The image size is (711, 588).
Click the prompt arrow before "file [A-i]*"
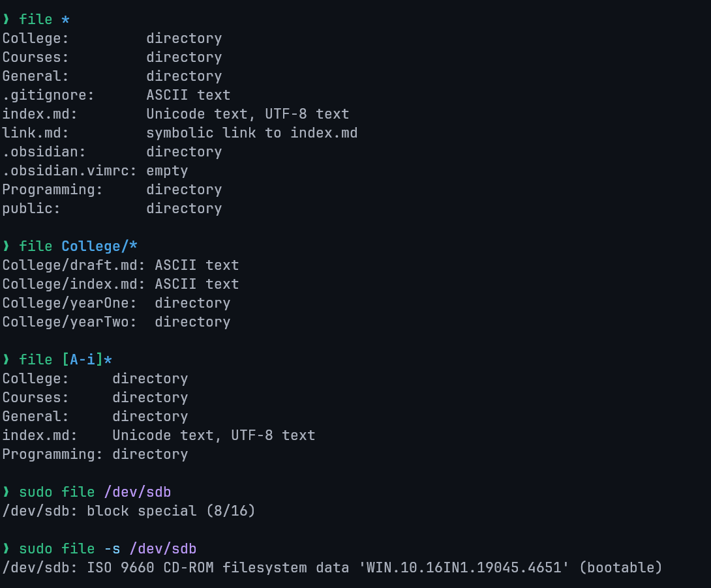coord(7,360)
